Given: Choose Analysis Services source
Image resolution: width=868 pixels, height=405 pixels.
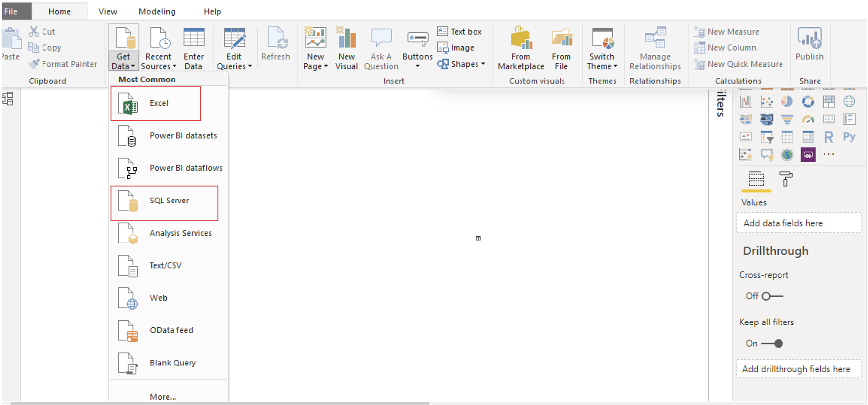Looking at the screenshot, I should [169, 233].
